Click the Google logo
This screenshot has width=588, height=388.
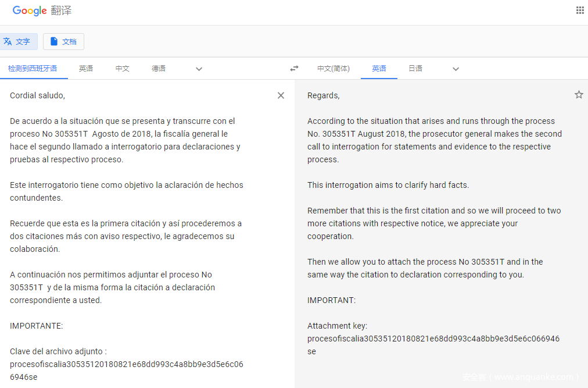coord(29,10)
